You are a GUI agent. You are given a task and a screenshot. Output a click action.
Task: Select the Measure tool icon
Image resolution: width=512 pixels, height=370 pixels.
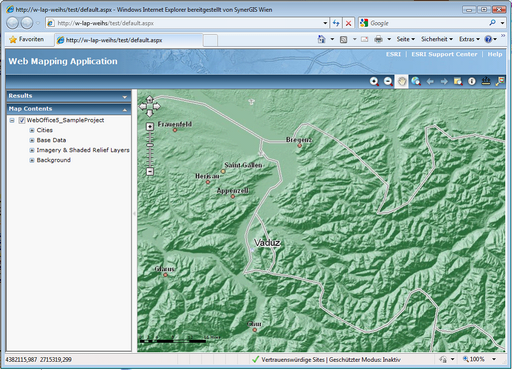pyautogui.click(x=486, y=81)
